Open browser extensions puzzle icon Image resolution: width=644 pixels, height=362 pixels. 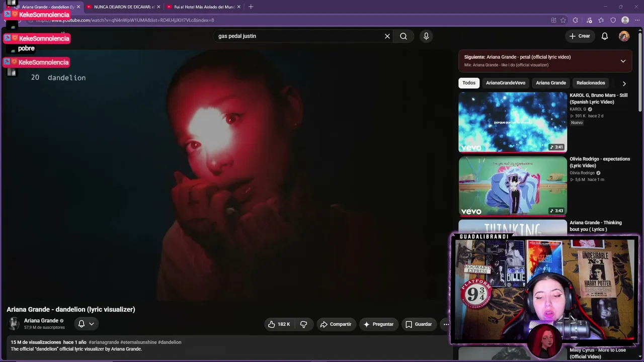[x=576, y=20]
